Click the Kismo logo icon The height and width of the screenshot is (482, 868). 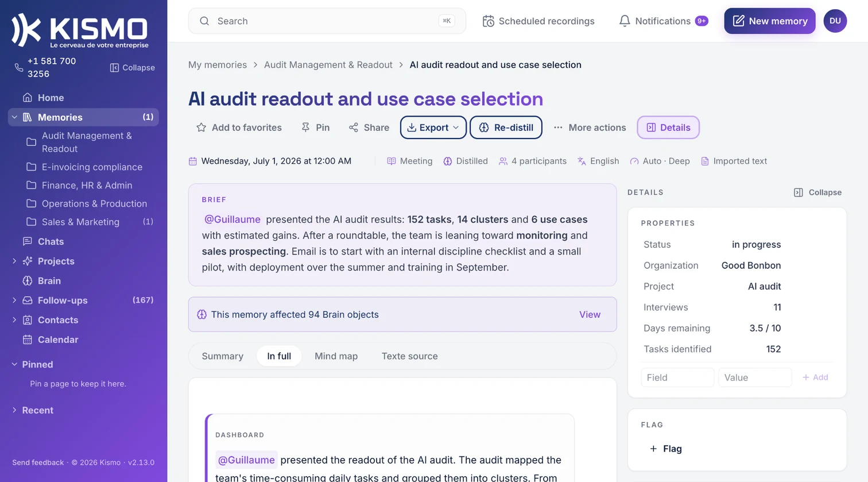click(26, 30)
